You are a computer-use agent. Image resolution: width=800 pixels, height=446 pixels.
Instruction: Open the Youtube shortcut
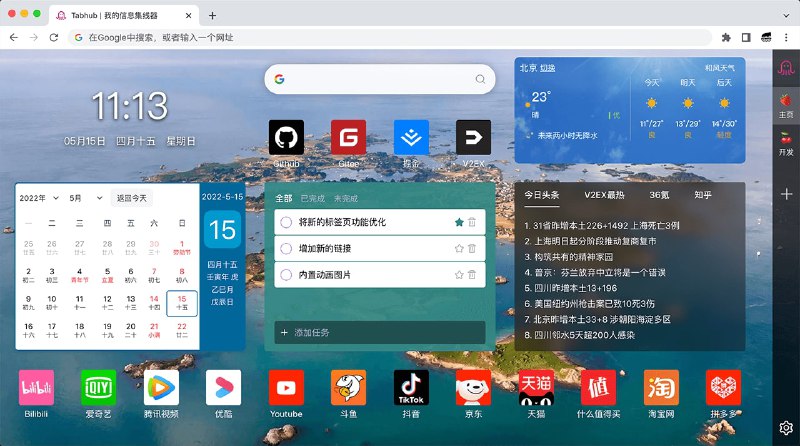click(x=286, y=387)
